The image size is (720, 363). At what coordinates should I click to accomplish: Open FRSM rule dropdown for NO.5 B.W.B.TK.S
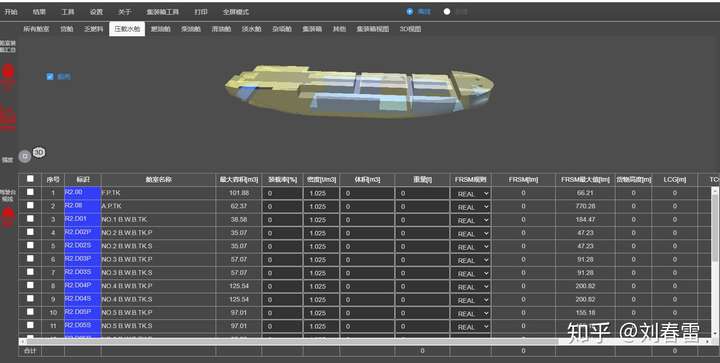click(471, 327)
